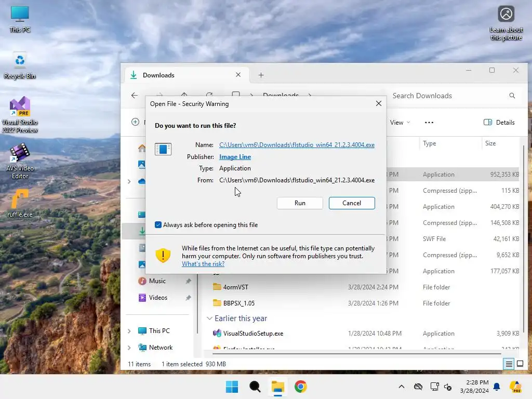Toggle the Details pane
Image resolution: width=532 pixels, height=399 pixels.
click(499, 123)
